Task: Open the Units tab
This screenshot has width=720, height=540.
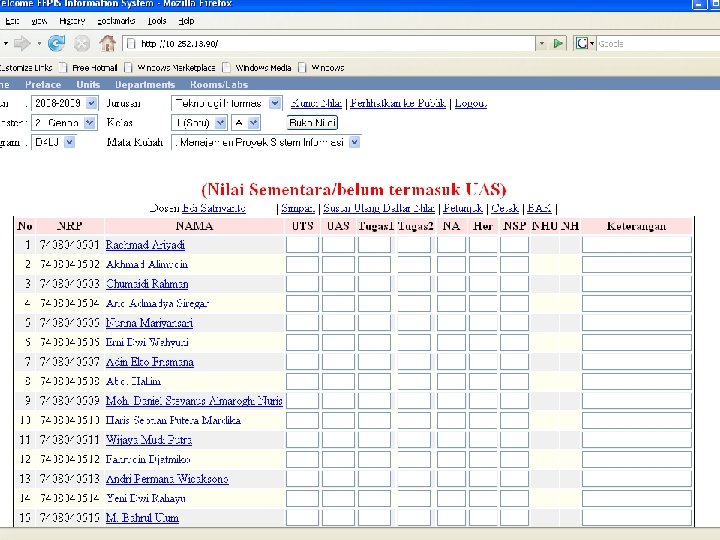Action: coord(88,84)
